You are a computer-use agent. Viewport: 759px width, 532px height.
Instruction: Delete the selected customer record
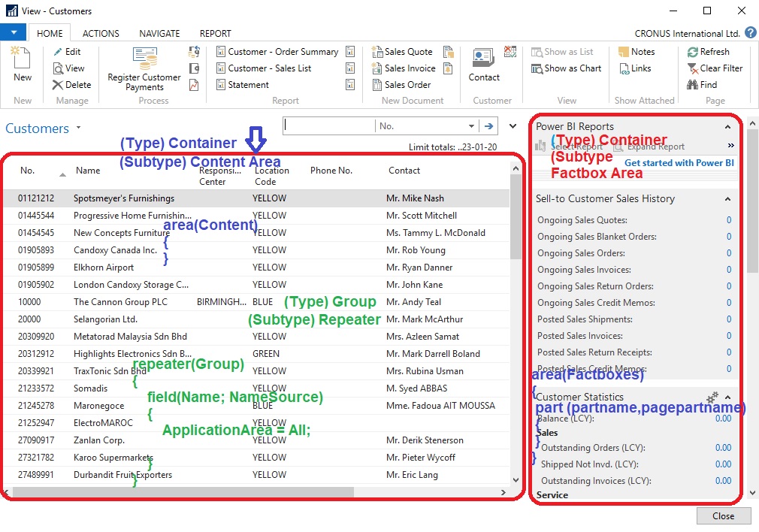59,85
